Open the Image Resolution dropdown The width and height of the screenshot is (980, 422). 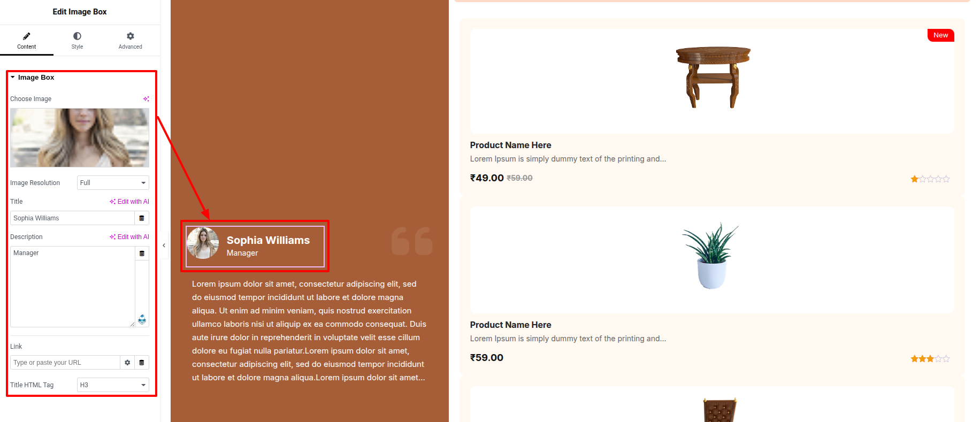tap(113, 183)
